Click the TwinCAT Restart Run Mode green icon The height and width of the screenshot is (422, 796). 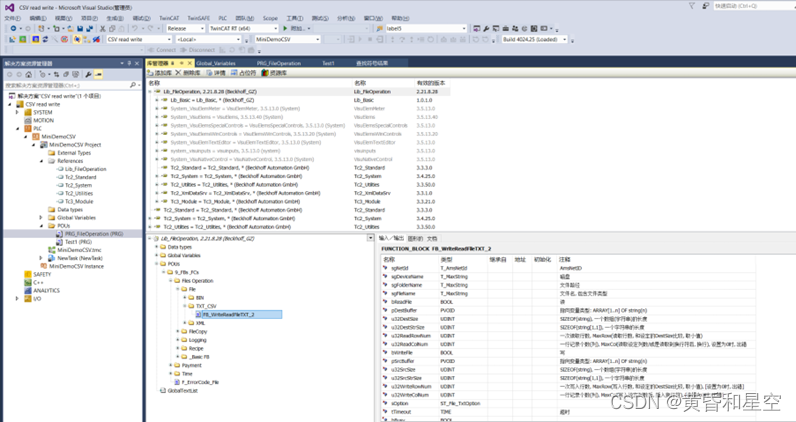[23, 39]
